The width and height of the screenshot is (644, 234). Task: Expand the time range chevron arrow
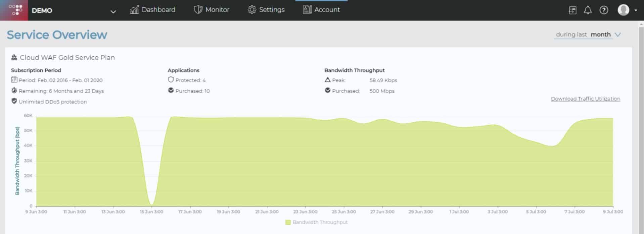[x=617, y=35]
